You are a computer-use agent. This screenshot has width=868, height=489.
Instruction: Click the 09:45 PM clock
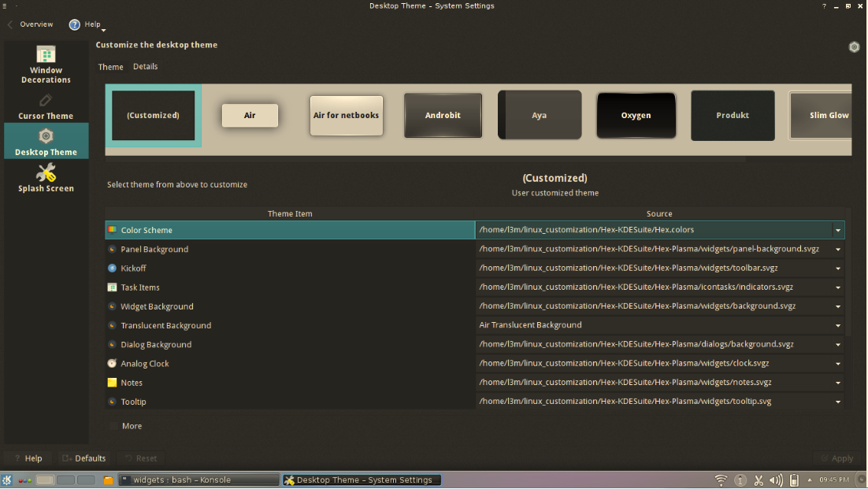point(833,480)
